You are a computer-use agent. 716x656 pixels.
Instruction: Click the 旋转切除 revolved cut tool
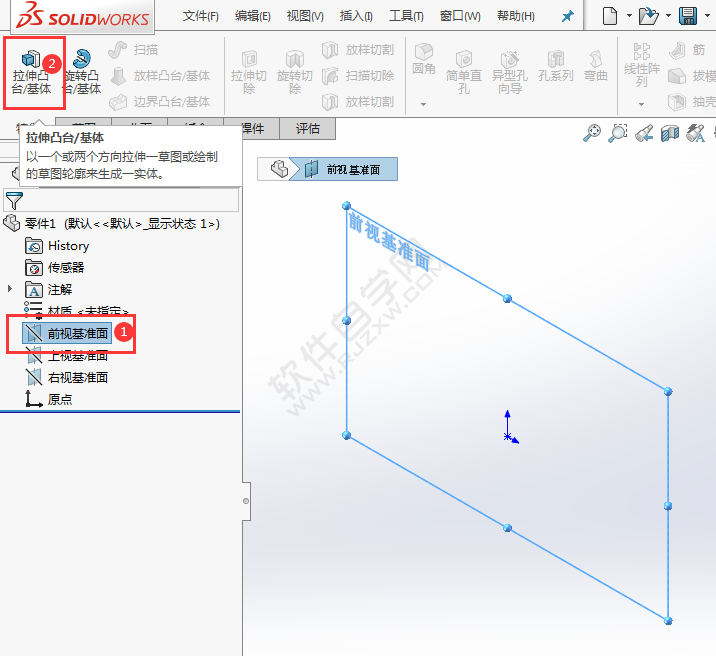pos(295,72)
